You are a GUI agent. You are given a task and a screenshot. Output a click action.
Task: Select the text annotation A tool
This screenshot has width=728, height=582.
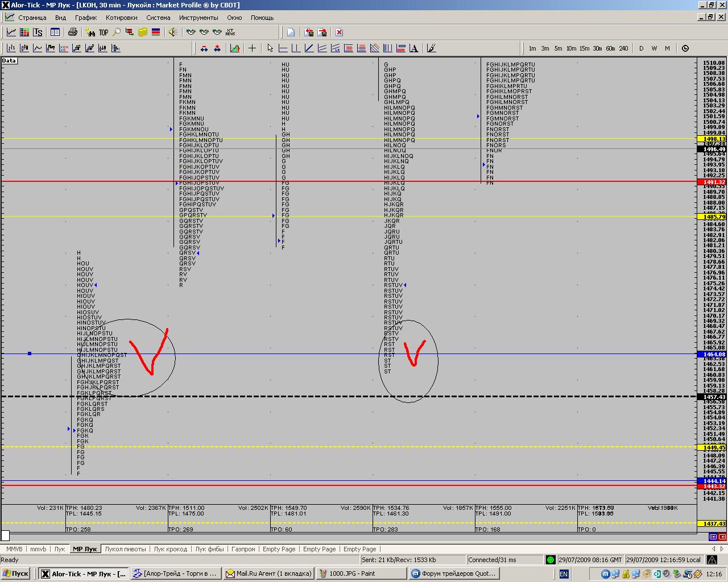[413, 48]
